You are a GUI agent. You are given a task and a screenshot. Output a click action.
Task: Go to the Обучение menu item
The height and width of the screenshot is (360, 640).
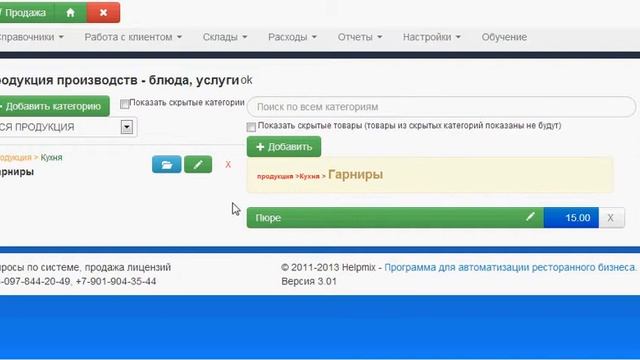point(504,37)
